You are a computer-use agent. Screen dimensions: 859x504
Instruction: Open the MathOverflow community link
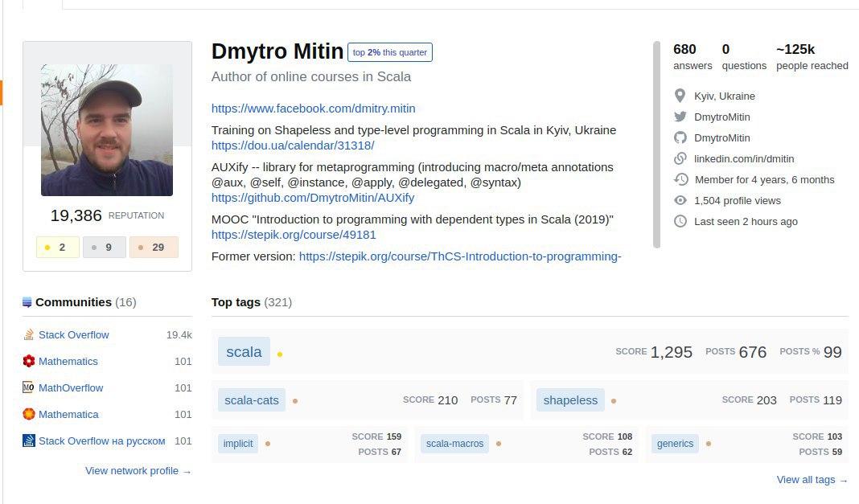point(71,387)
